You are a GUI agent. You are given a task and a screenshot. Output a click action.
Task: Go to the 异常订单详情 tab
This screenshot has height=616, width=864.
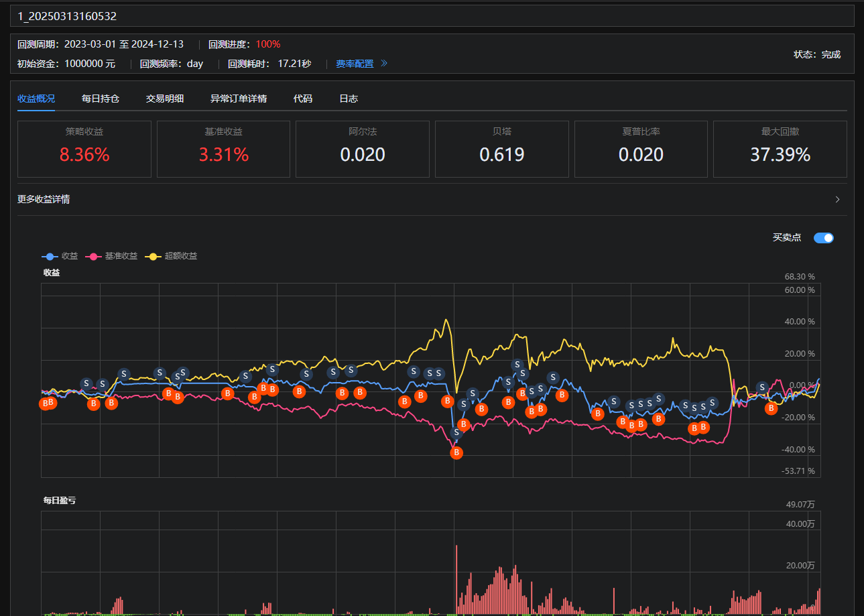click(239, 99)
